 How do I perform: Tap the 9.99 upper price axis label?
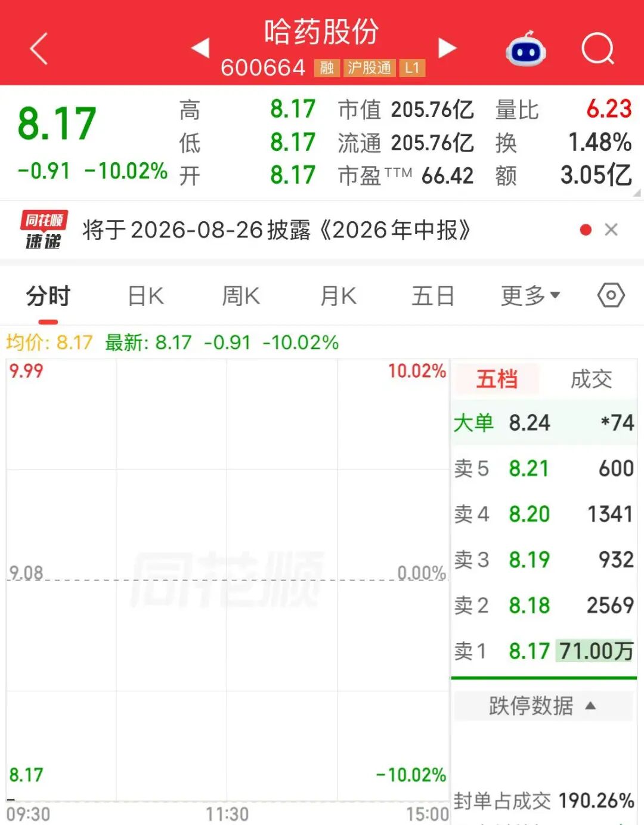[26, 371]
